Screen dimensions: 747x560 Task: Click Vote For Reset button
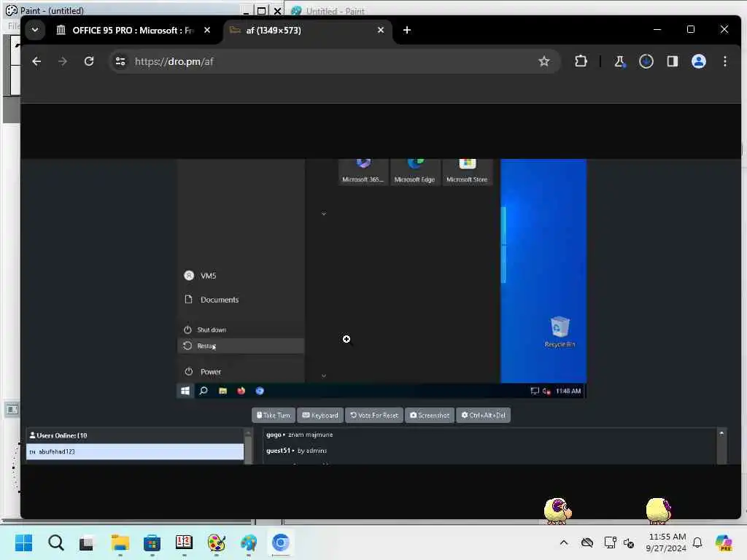pyautogui.click(x=374, y=415)
